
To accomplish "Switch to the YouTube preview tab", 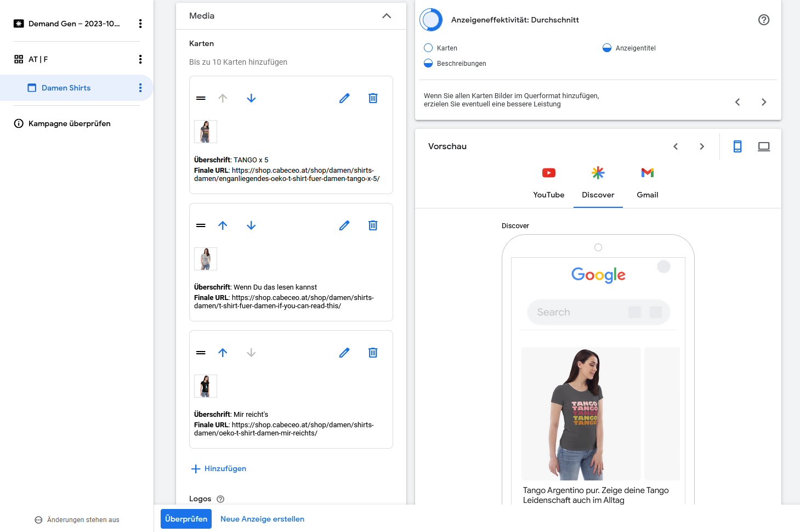I will point(549,183).
